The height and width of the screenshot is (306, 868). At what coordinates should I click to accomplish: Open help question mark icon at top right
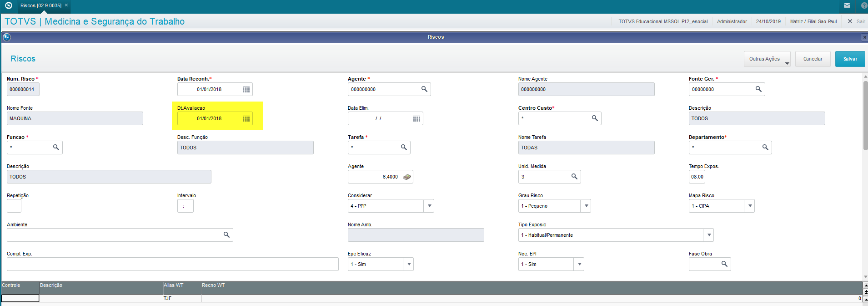(x=864, y=5)
